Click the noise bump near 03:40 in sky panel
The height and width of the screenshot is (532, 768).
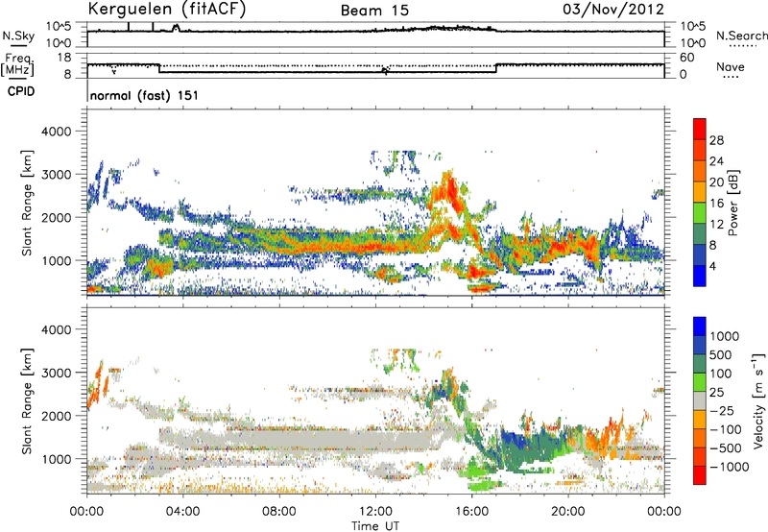pyautogui.click(x=176, y=28)
